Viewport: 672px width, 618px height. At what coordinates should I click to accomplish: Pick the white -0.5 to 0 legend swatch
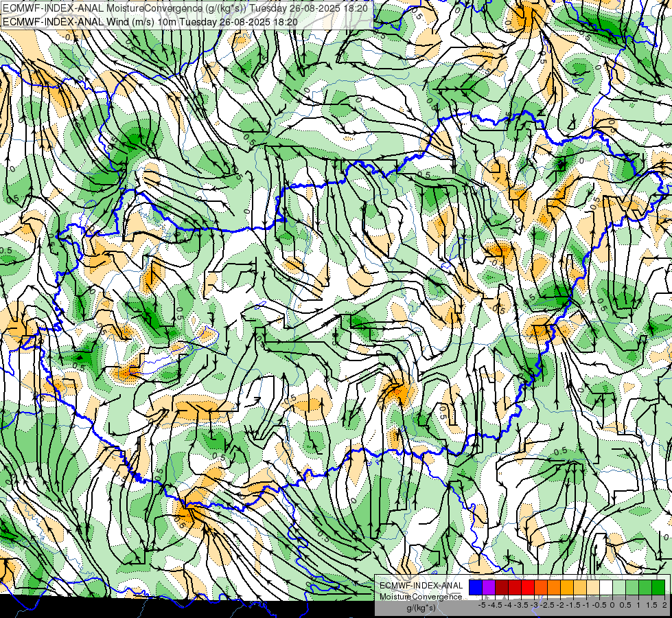(606, 588)
